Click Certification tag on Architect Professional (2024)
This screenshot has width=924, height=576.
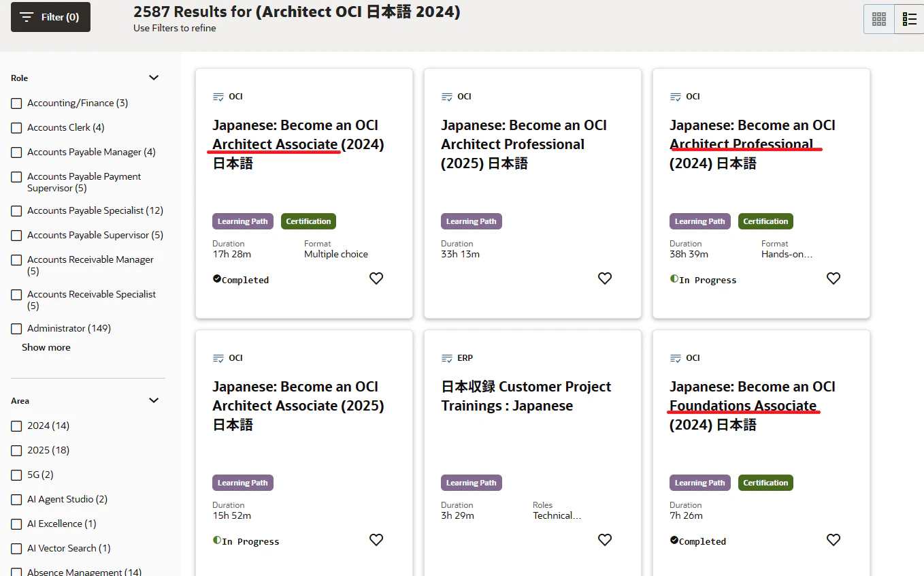coord(765,221)
